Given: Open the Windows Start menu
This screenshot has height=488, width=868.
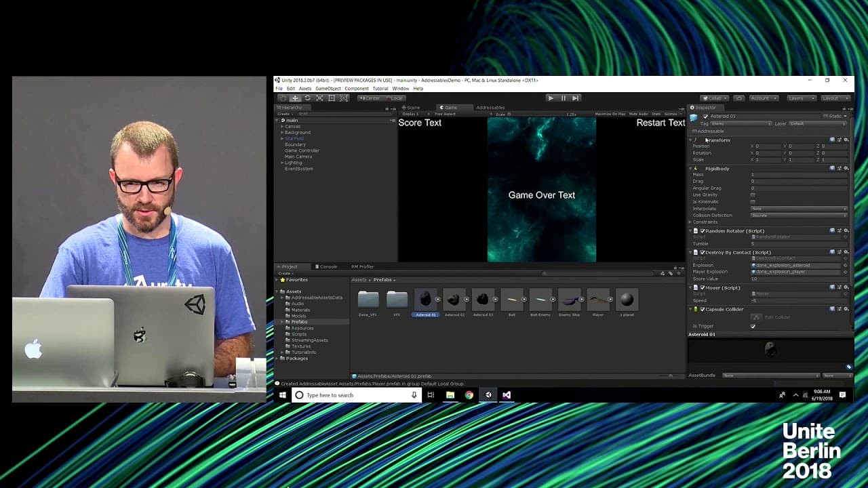Looking at the screenshot, I should (x=283, y=395).
